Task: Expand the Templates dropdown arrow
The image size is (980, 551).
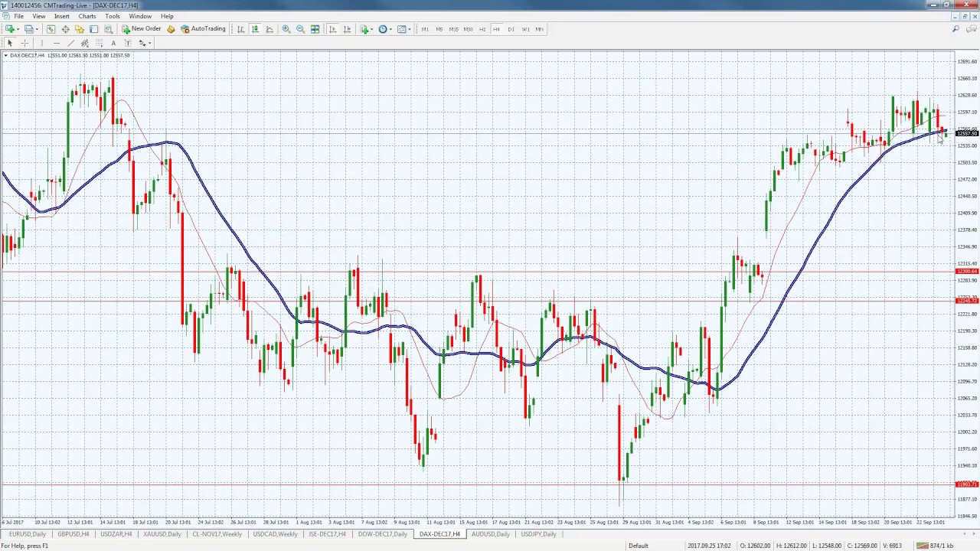Action: pos(410,29)
